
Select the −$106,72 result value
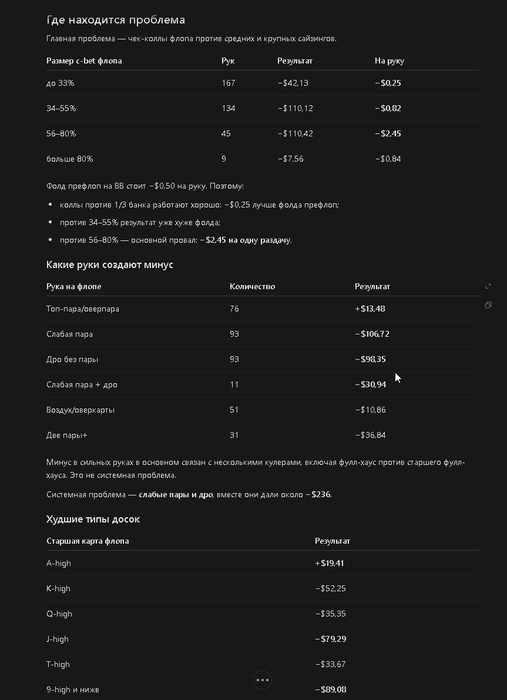372,334
